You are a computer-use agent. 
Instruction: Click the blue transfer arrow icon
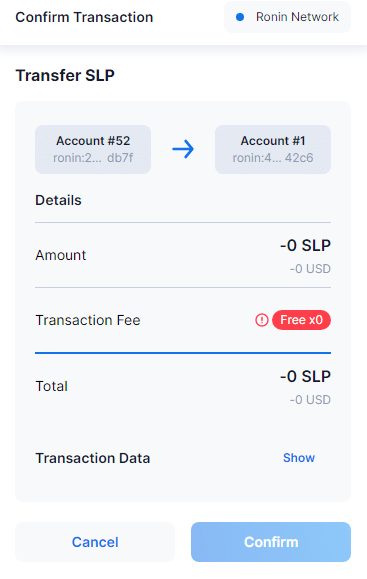[183, 149]
